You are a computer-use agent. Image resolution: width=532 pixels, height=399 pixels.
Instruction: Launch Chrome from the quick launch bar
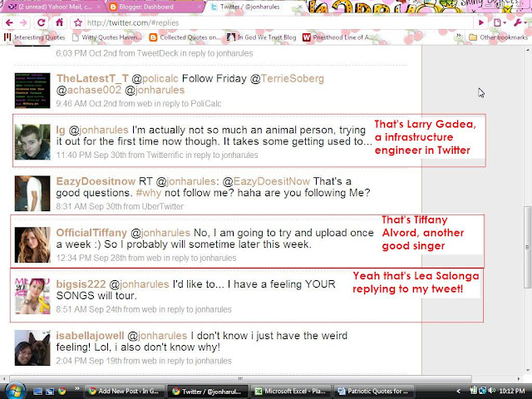(62, 392)
